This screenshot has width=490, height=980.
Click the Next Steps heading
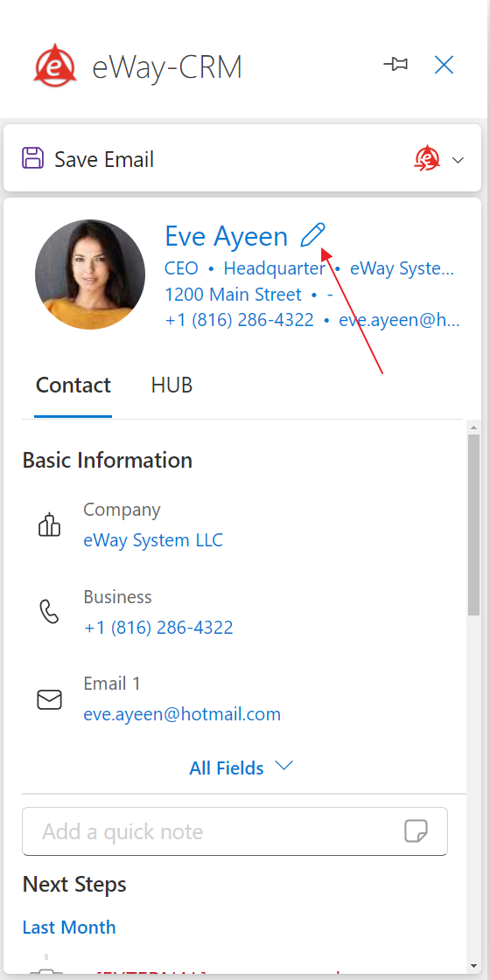[x=74, y=885]
